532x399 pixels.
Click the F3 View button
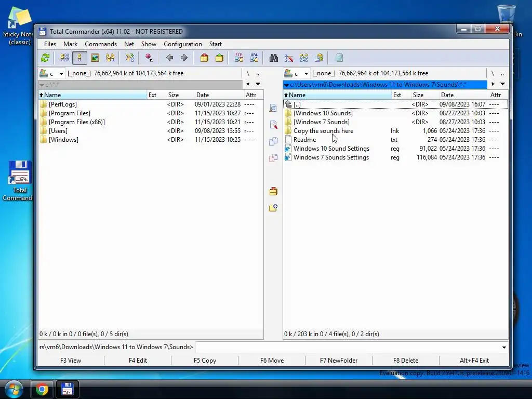tap(71, 361)
